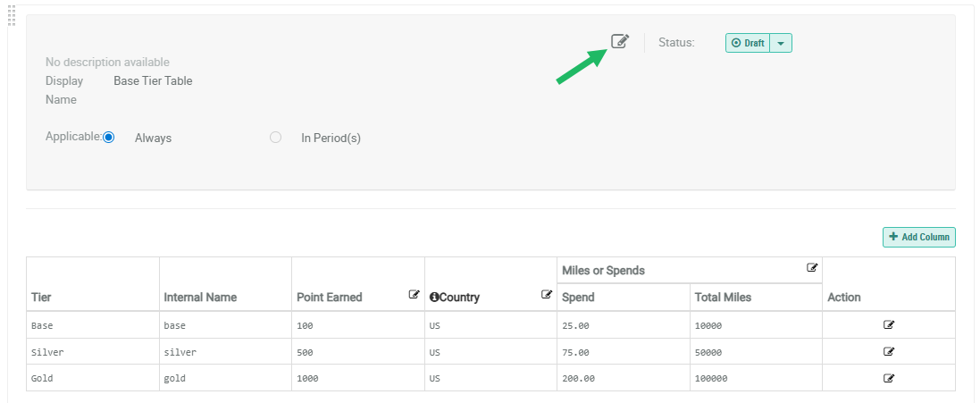This screenshot has height=403, width=980.
Task: Click the Country info icon
Action: pos(434,298)
